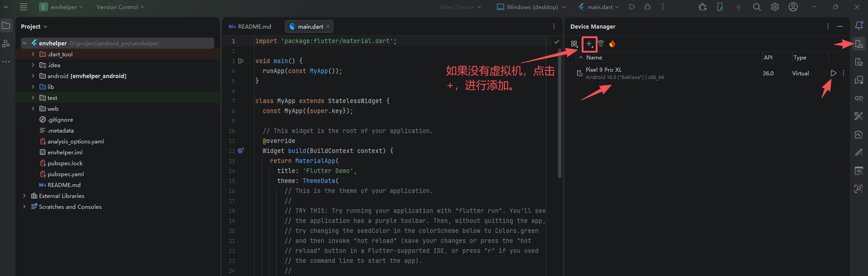Switch to the README.md editor tab
This screenshot has width=868, height=276.
[x=250, y=26]
